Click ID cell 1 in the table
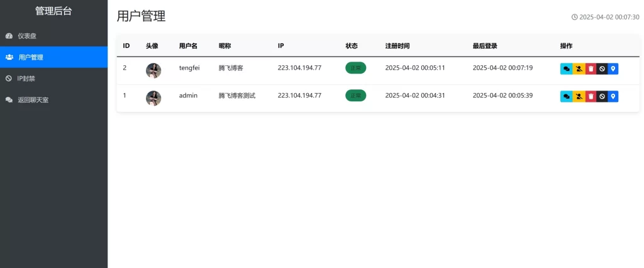644x268 pixels. coord(125,96)
